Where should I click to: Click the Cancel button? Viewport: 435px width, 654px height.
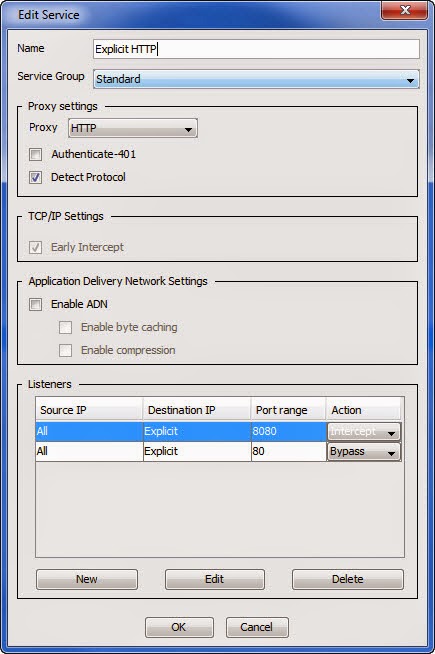click(x=257, y=627)
